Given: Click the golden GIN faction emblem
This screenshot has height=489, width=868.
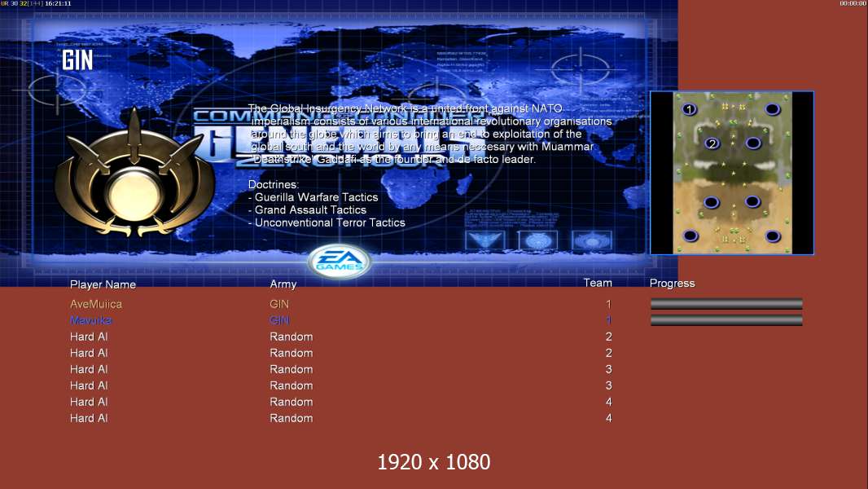Looking at the screenshot, I should click(134, 172).
